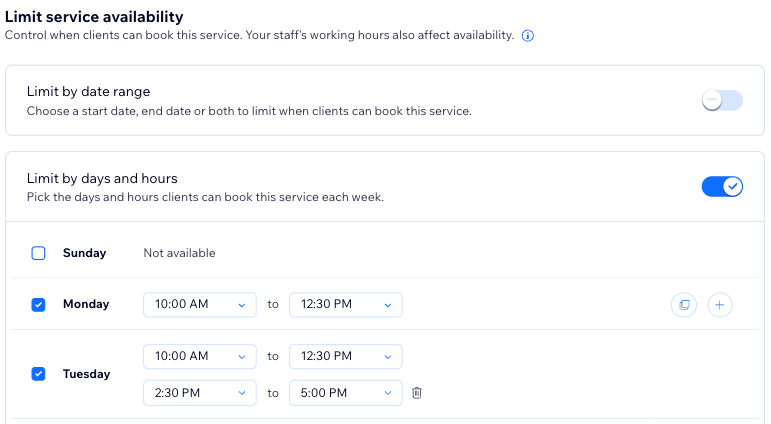Click the info icon beside availability description
Image resolution: width=771 pixels, height=424 pixels.
coord(528,35)
